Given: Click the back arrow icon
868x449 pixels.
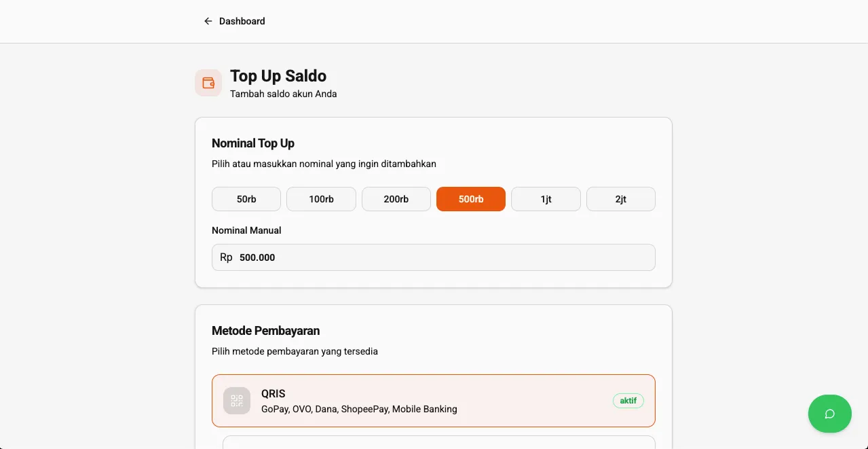Looking at the screenshot, I should [208, 21].
